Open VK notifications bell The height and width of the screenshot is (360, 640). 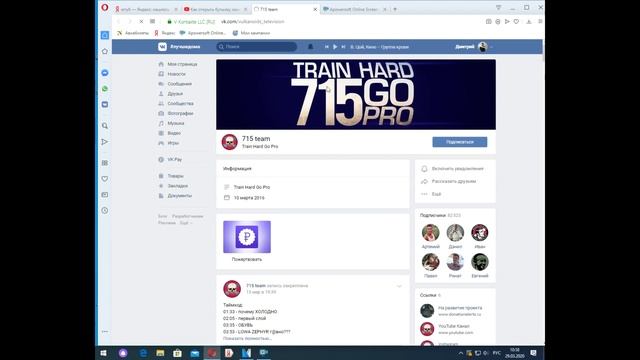point(310,47)
